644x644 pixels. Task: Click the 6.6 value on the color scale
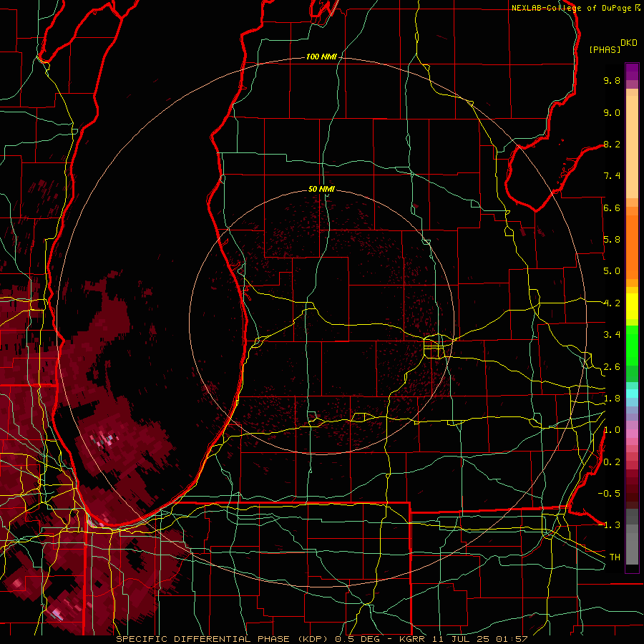(x=612, y=208)
